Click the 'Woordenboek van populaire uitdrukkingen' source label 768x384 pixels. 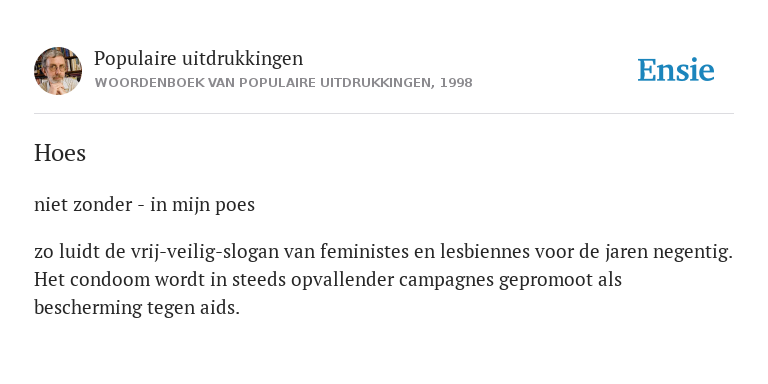262,83
